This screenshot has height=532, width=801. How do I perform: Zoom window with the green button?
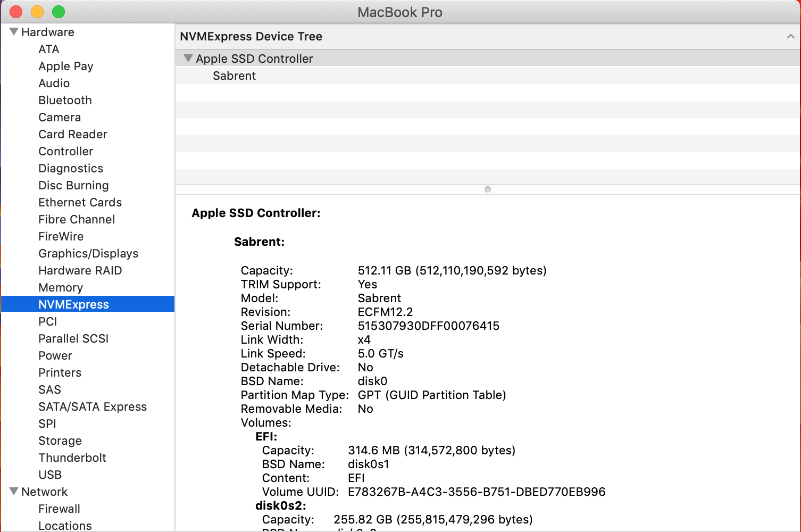point(59,11)
